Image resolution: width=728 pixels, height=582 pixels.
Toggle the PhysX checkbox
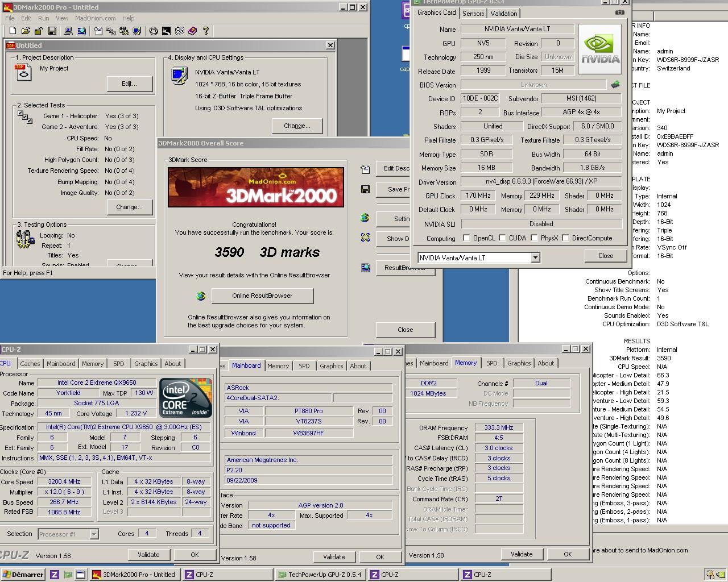535,238
